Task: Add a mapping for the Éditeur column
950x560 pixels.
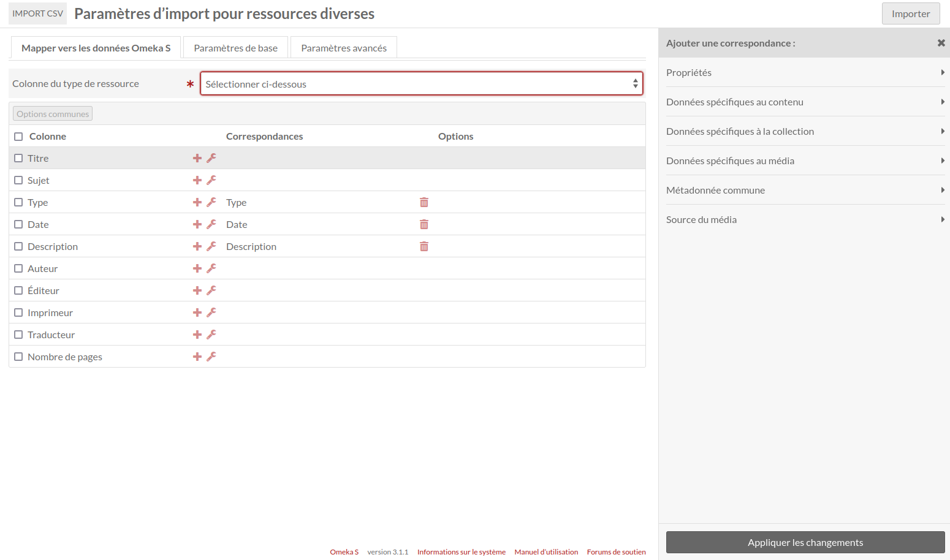Action: (197, 290)
